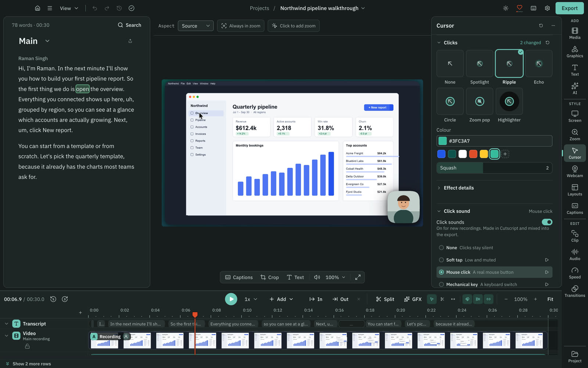Open the Graphics panel
The width and height of the screenshot is (588, 368).
[x=575, y=52]
